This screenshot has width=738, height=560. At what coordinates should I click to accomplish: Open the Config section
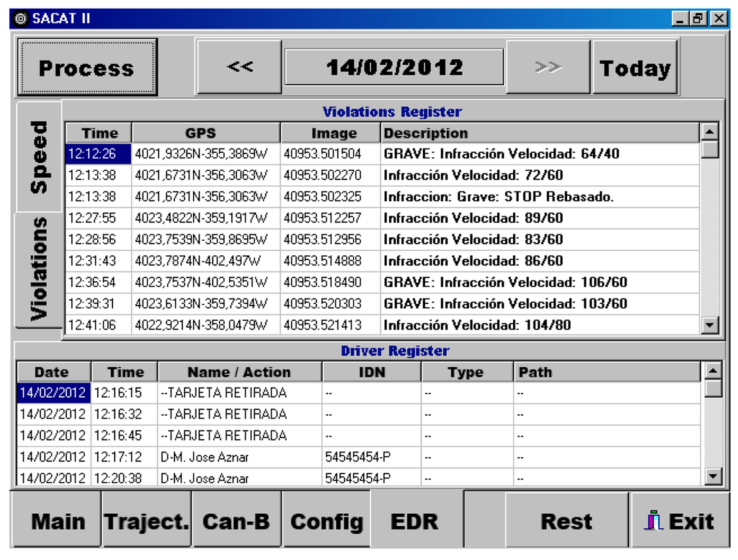(326, 521)
